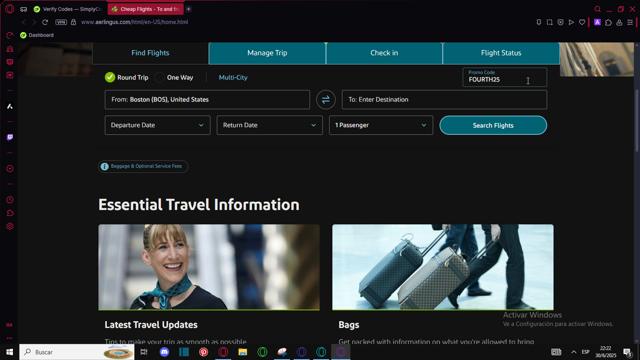Viewport: 640px width, 360px height.
Task: Open Pinterest app in the taskbar
Action: pyautogui.click(x=204, y=352)
